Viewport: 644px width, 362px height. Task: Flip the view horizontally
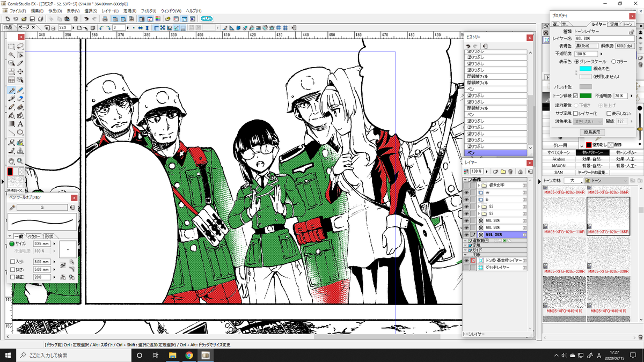point(141,27)
